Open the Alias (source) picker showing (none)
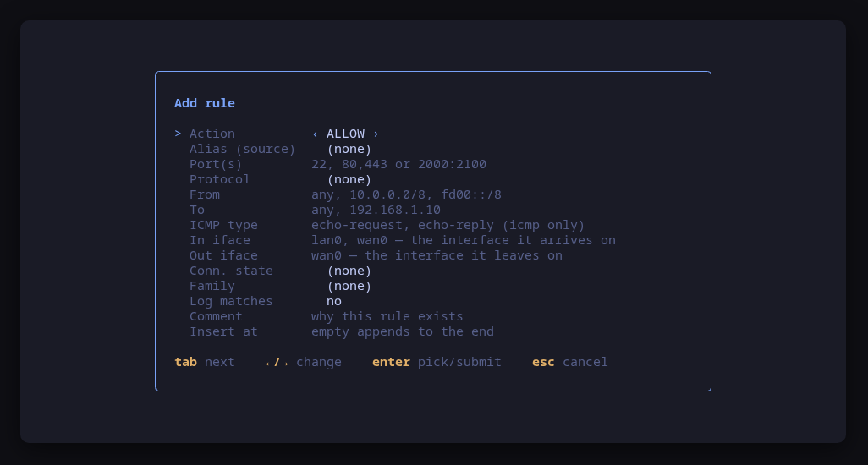This screenshot has height=465, width=868. 349,150
